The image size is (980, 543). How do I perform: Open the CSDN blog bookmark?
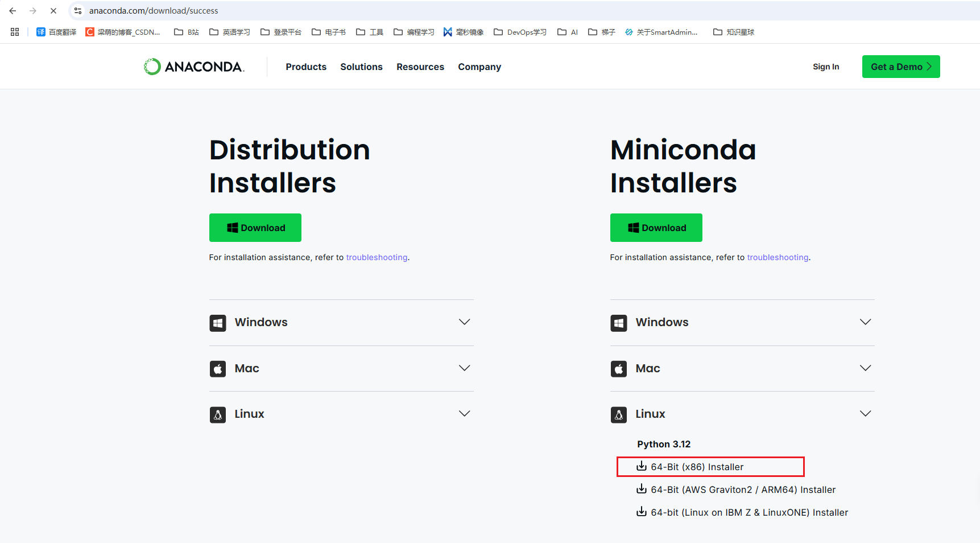(x=123, y=32)
